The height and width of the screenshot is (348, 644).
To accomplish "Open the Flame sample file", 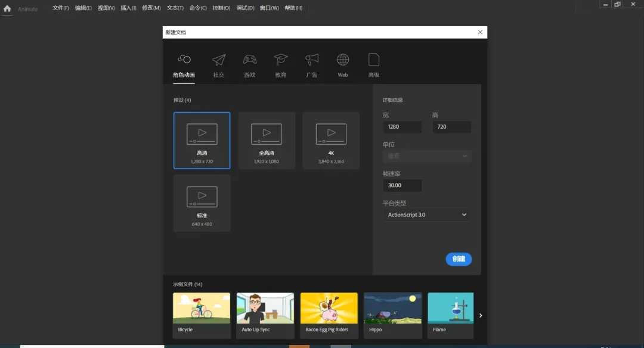I will (451, 316).
